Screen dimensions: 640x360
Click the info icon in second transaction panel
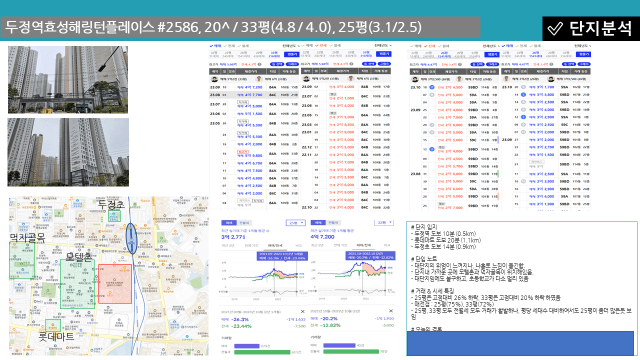click(x=351, y=64)
